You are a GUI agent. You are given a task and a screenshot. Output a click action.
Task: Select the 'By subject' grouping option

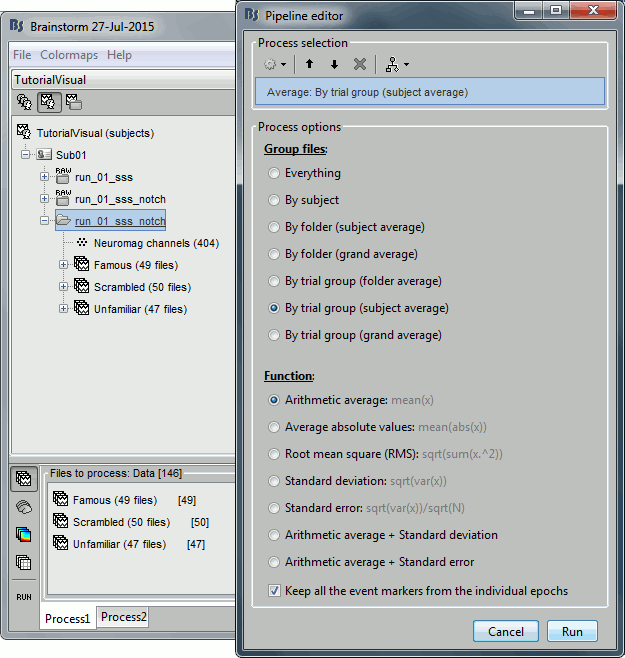click(x=274, y=200)
